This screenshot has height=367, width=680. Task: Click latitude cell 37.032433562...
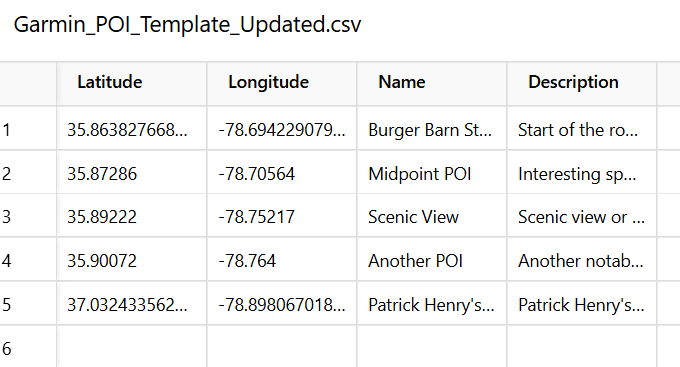pyautogui.click(x=131, y=303)
